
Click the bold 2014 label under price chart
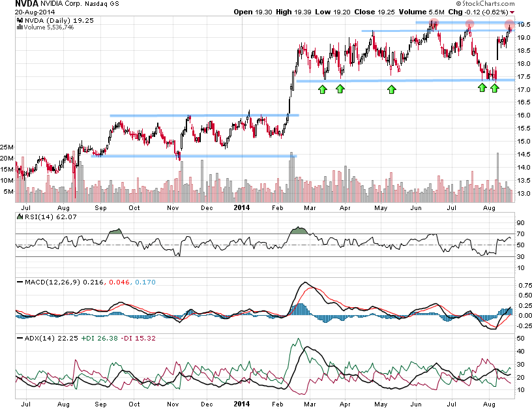click(x=242, y=207)
